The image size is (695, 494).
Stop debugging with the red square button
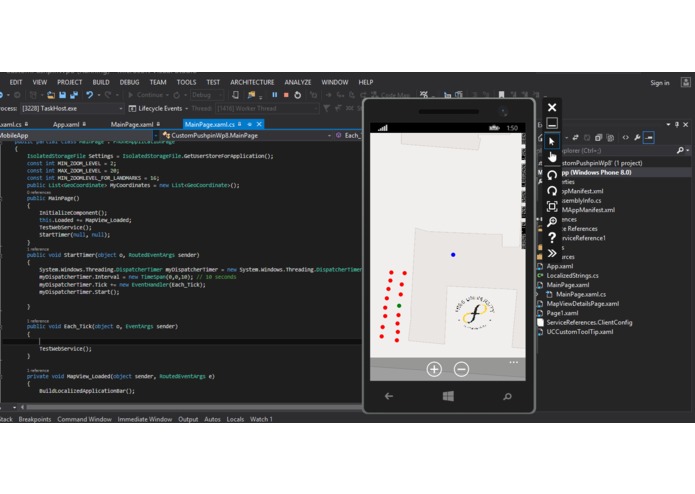286,95
